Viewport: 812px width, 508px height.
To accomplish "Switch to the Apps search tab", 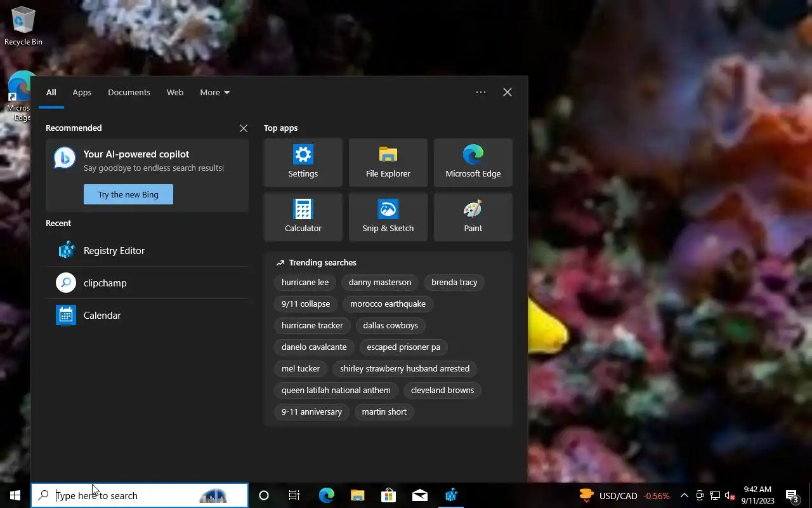I will click(x=82, y=92).
